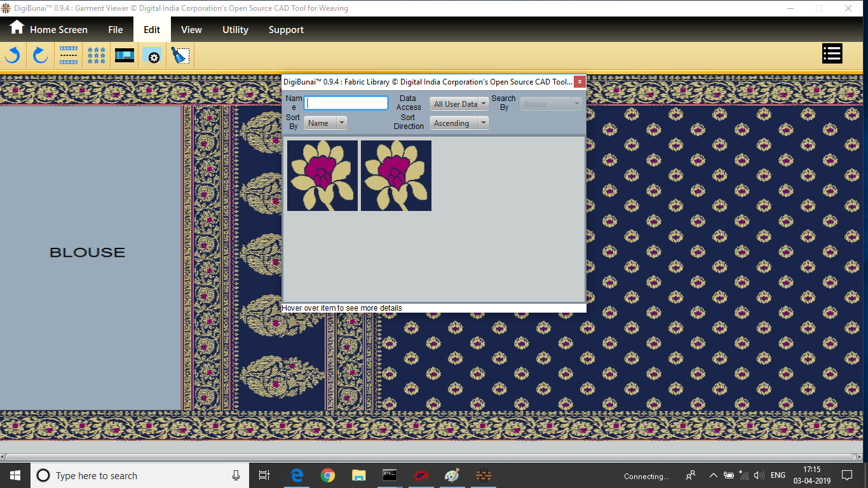Close the Fabric Library dialog
The width and height of the screenshot is (868, 488).
(580, 81)
